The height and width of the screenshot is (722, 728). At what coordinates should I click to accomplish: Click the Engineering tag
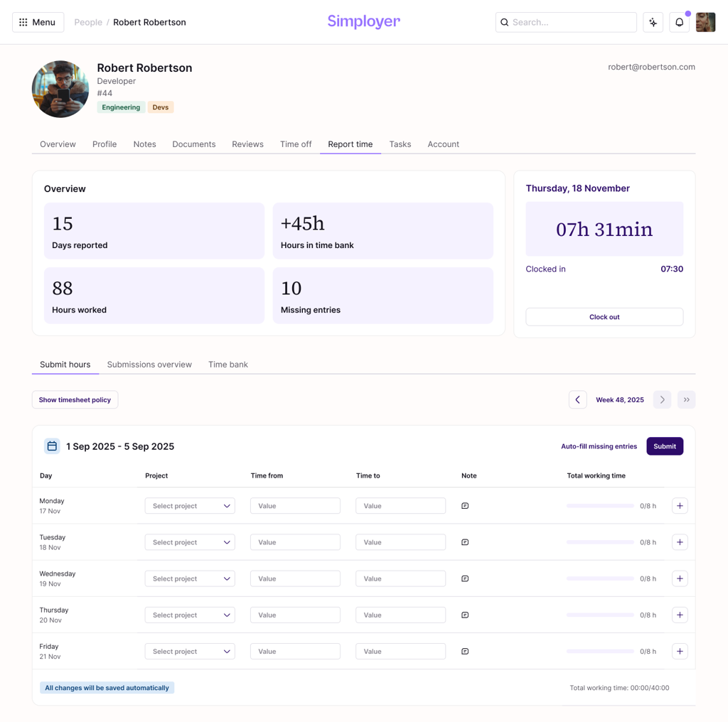tap(121, 107)
